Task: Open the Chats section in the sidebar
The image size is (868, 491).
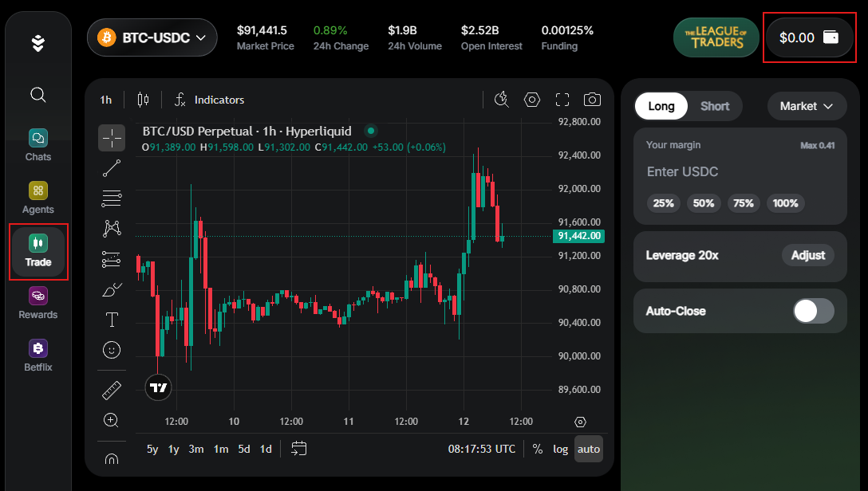Action: [x=37, y=145]
